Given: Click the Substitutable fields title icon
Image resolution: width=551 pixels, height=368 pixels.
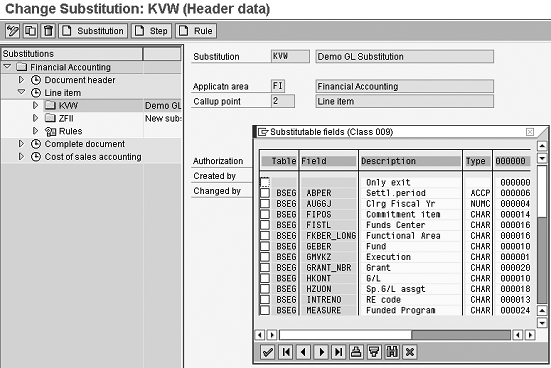Looking at the screenshot, I should (x=263, y=132).
